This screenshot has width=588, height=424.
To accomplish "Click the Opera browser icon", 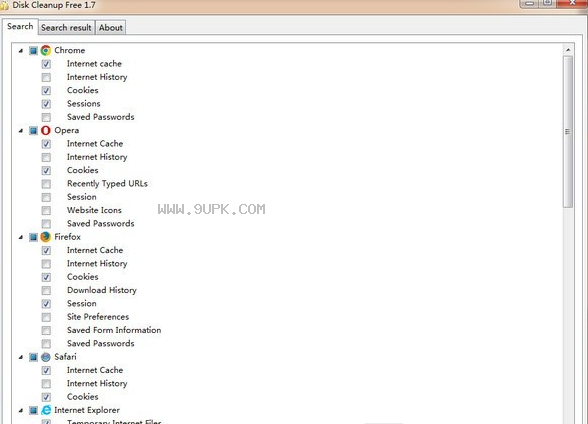I will pyautogui.click(x=46, y=130).
